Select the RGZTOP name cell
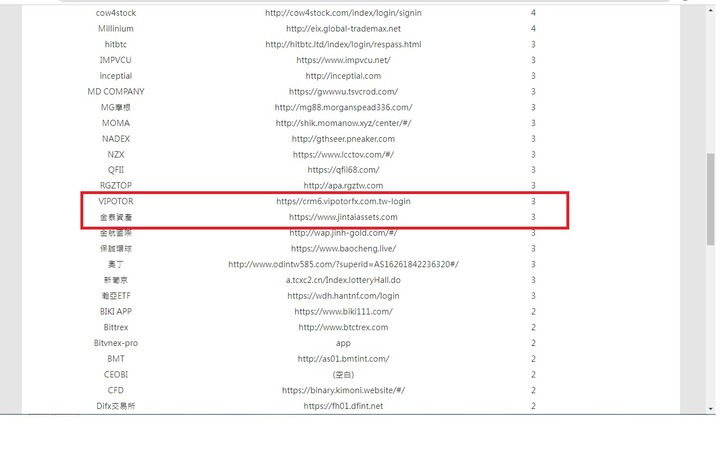Viewport: 720px width, 450px height. [x=116, y=186]
